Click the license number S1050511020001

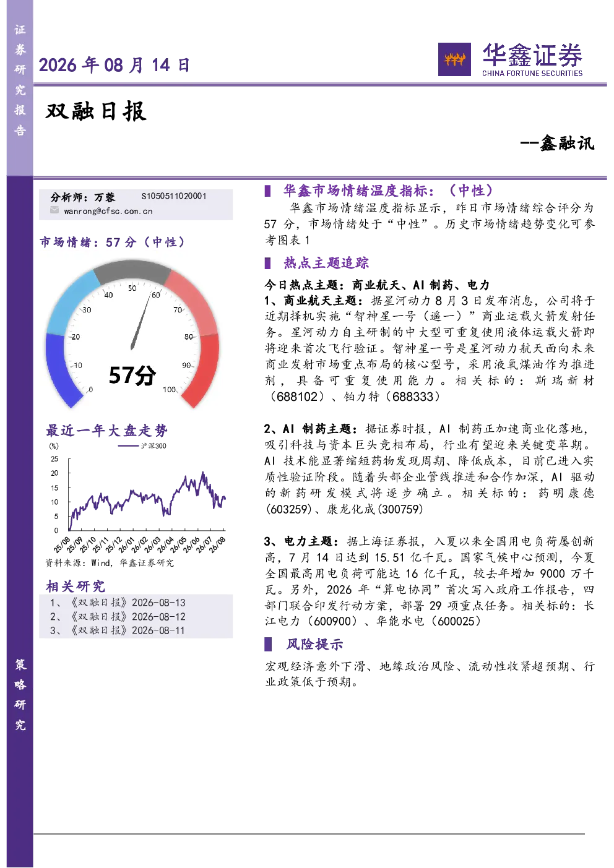pos(174,196)
